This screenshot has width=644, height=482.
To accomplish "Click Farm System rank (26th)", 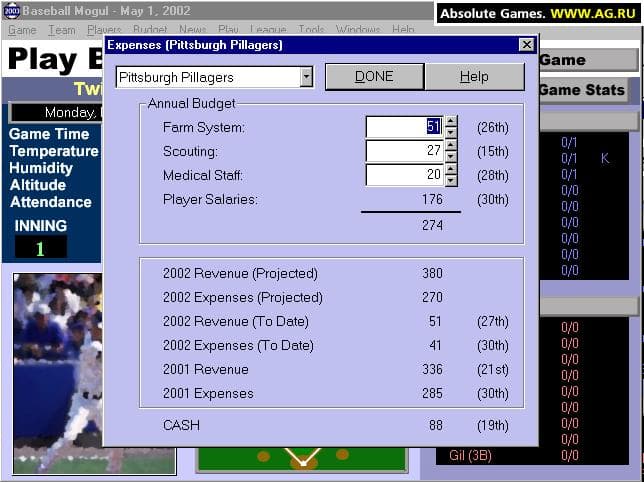I will (x=493, y=127).
